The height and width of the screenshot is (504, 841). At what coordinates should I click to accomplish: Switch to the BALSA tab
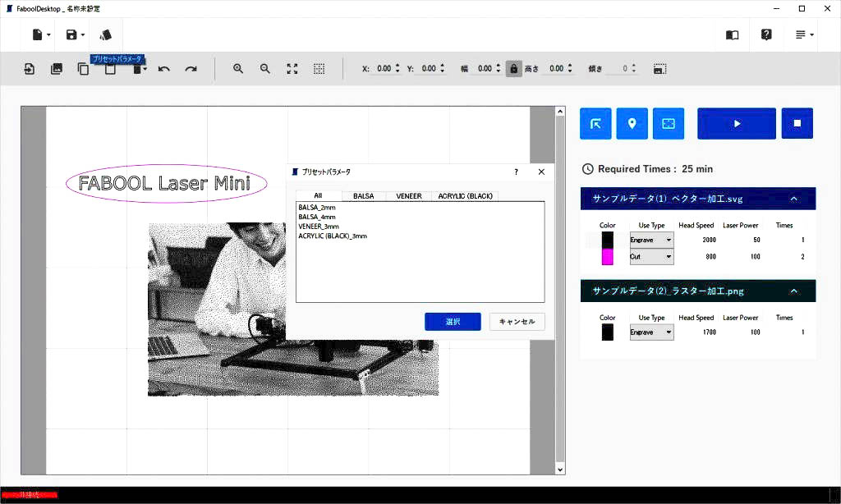(364, 196)
